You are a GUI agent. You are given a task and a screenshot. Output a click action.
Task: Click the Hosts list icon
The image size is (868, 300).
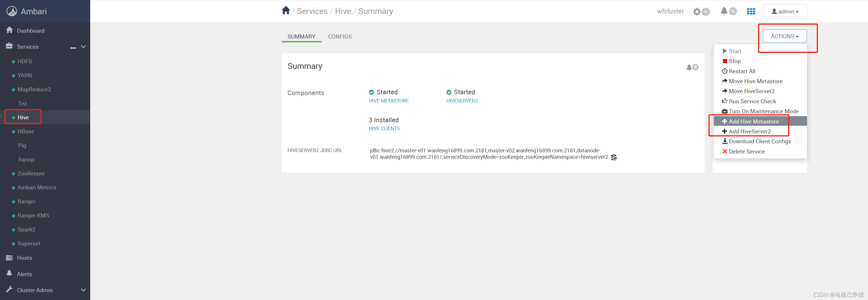tap(9, 258)
